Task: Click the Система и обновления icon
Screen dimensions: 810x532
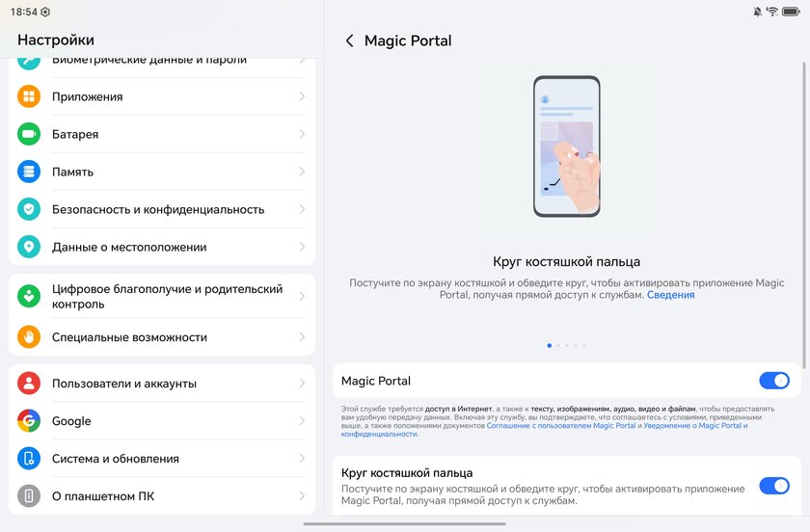Action: 29,459
